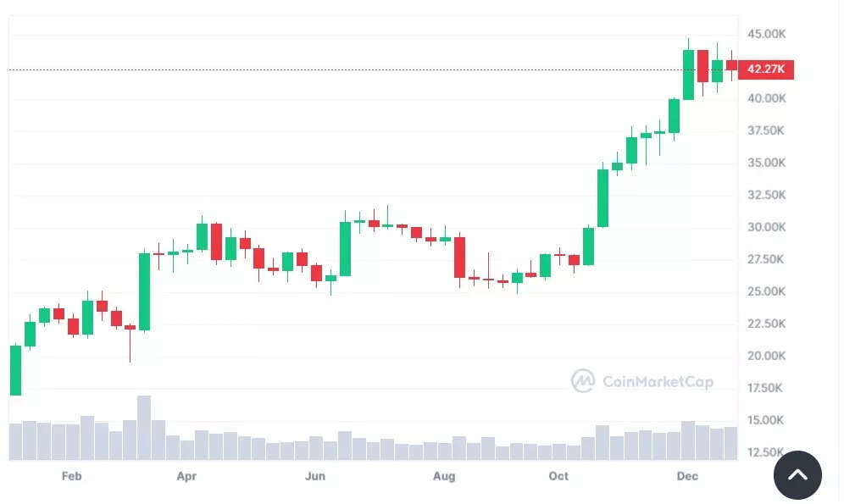Viewport: 844px width, 504px height.
Task: Click the large red candle in mid-August
Action: (x=460, y=257)
